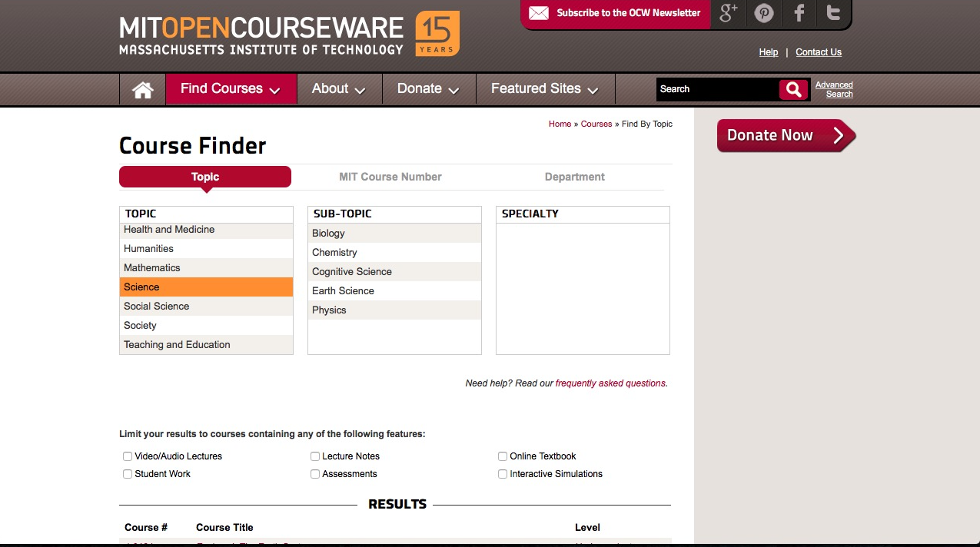Open the Donate dropdown menu
980x547 pixels.
click(429, 89)
